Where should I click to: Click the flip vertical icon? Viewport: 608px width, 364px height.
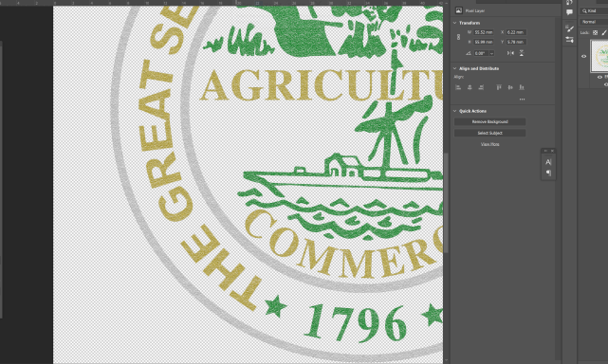[x=522, y=53]
